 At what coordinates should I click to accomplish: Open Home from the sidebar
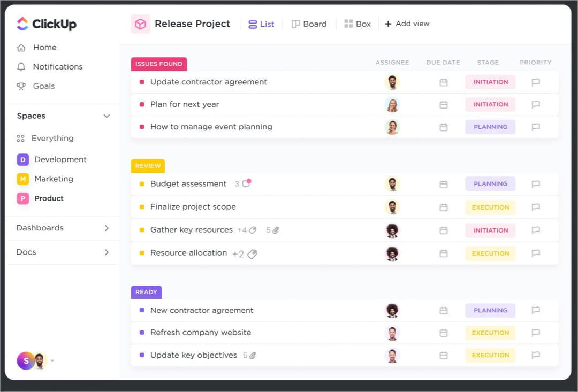pos(37,48)
